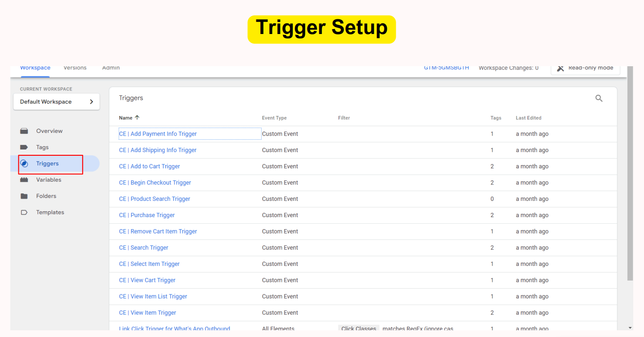Click the Triggers panel heading
Viewport: 644px width, 337px height.
(131, 98)
